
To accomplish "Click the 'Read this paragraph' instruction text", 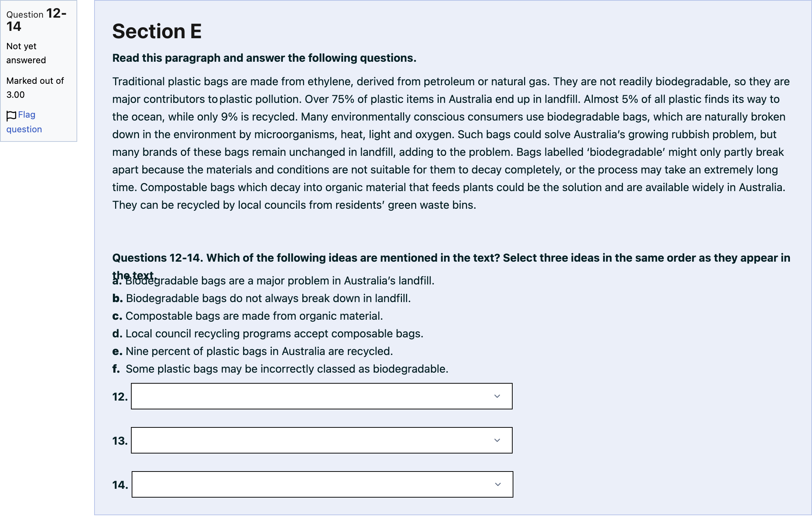I will click(264, 58).
